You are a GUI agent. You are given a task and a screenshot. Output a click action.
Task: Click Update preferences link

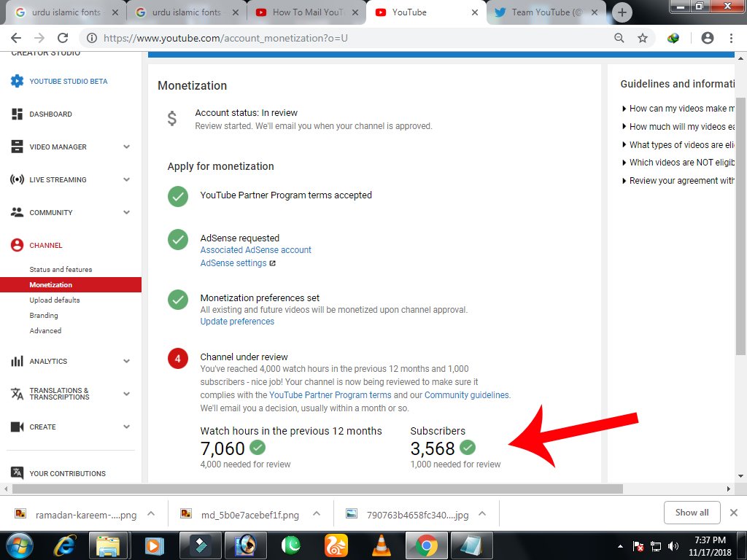coord(237,322)
